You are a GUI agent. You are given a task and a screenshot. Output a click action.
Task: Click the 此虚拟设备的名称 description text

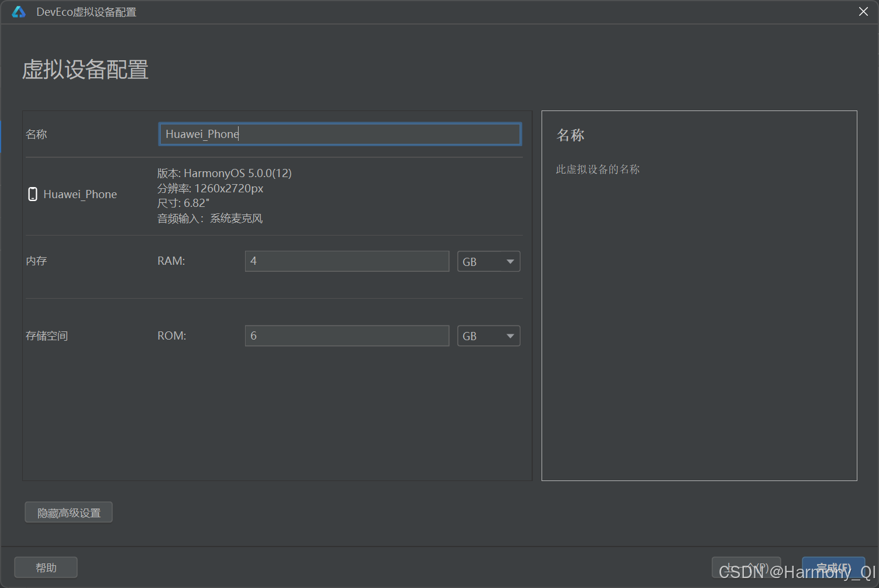pos(598,169)
